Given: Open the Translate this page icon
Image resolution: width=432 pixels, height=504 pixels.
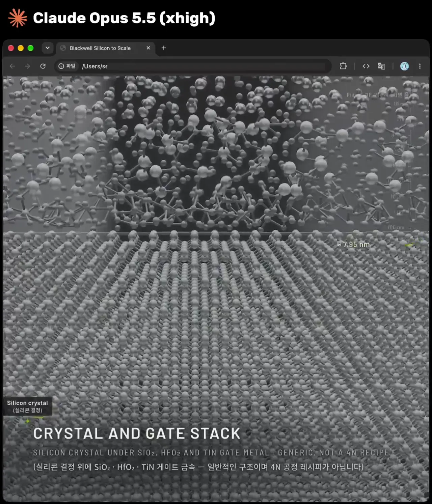Looking at the screenshot, I should (381, 66).
